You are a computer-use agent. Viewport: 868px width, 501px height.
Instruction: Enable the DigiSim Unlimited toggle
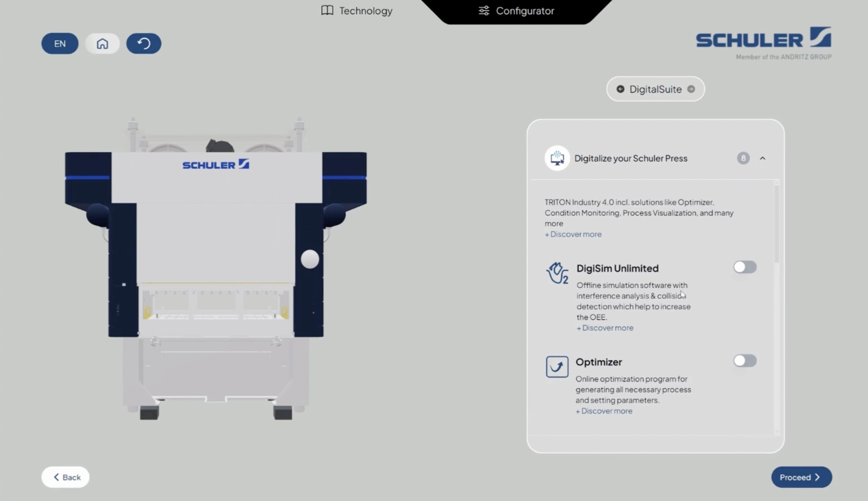(x=745, y=267)
